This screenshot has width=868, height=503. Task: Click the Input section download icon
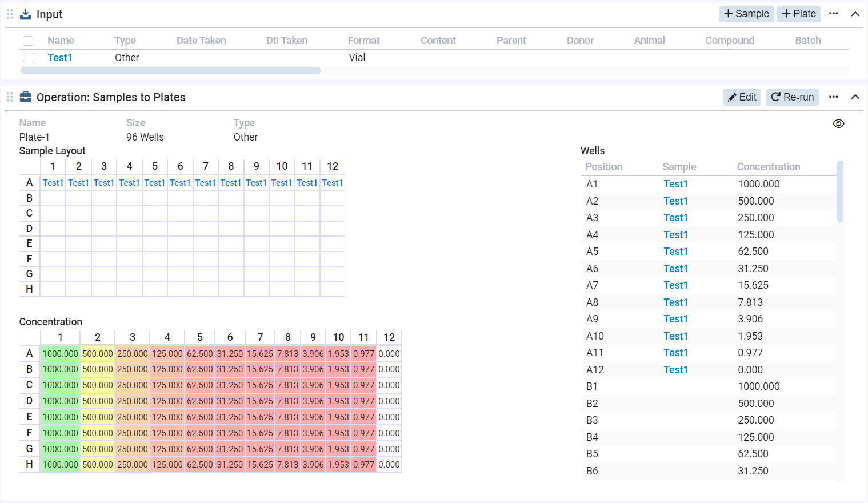(26, 14)
